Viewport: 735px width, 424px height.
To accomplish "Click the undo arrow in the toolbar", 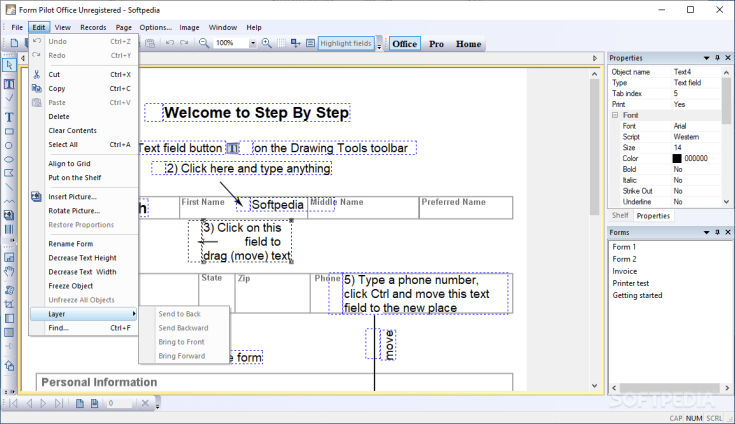I will (170, 43).
